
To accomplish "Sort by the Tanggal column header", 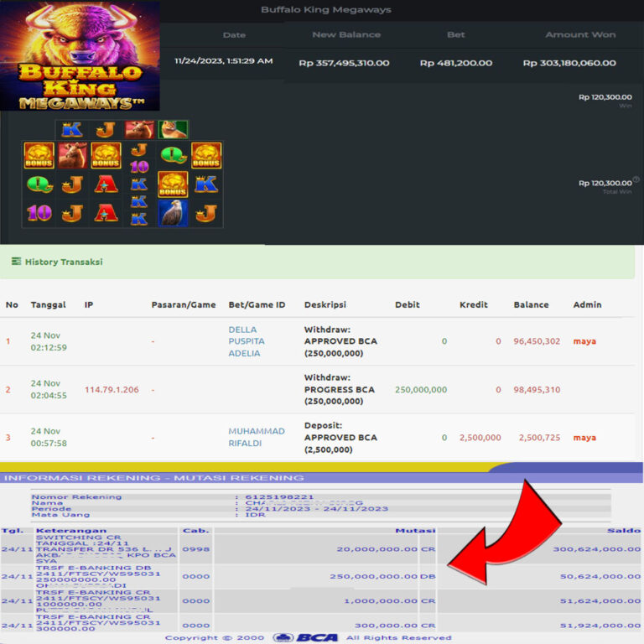I will 48,304.
